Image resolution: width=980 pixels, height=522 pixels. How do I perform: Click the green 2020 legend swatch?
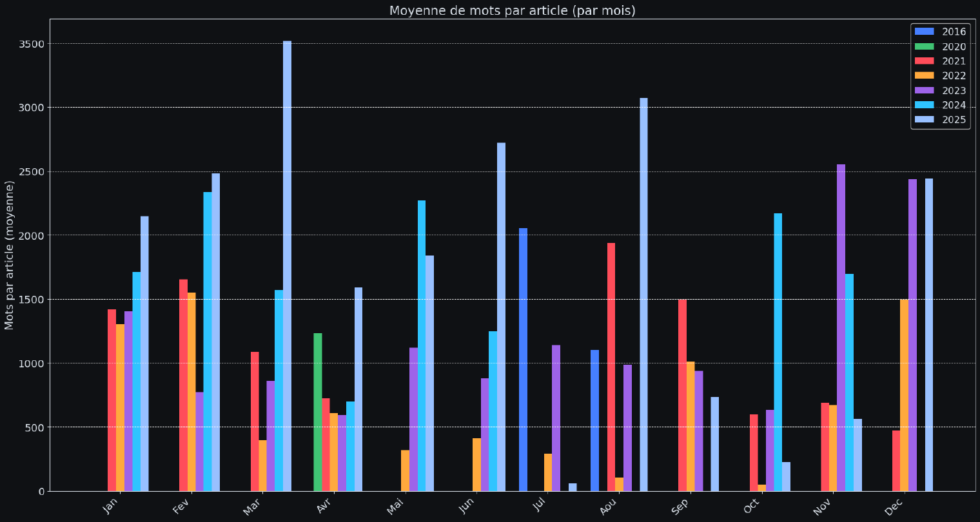[x=925, y=46]
